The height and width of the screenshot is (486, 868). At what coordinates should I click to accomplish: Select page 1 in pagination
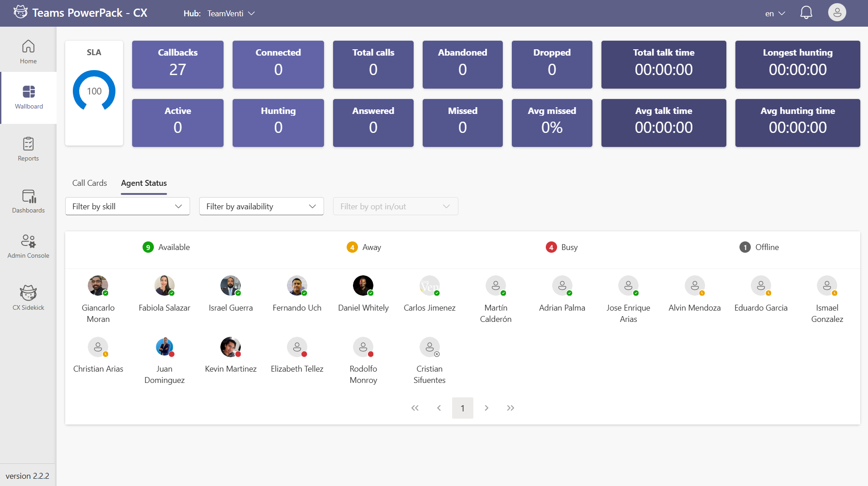463,408
